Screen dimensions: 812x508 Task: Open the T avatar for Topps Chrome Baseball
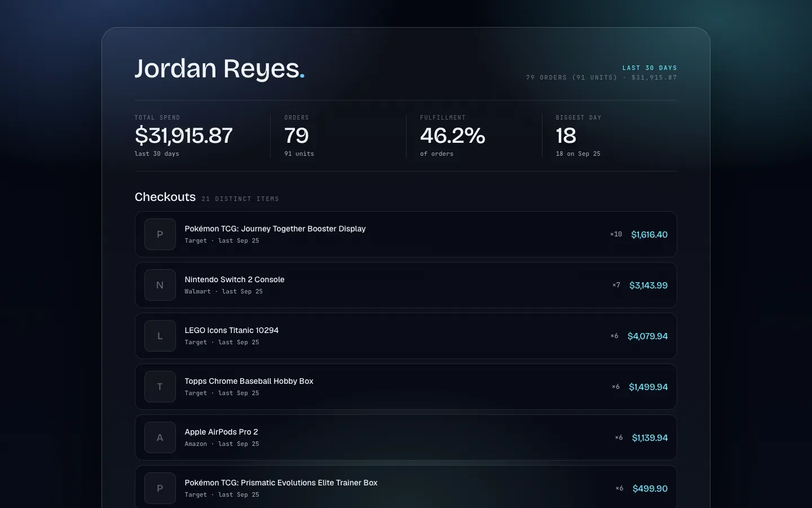160,387
